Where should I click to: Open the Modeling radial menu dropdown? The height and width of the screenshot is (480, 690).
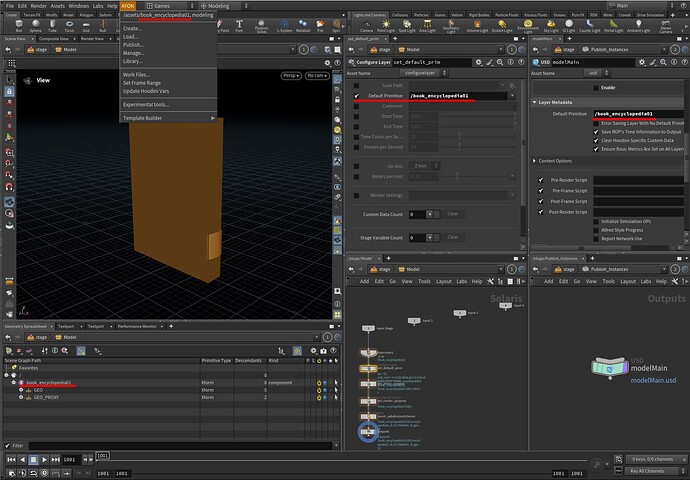pos(224,6)
